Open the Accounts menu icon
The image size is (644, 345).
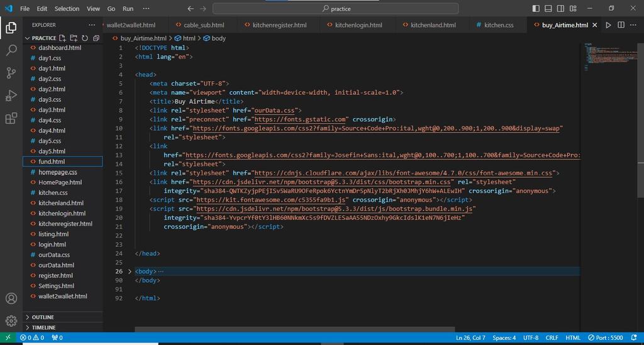(x=11, y=298)
